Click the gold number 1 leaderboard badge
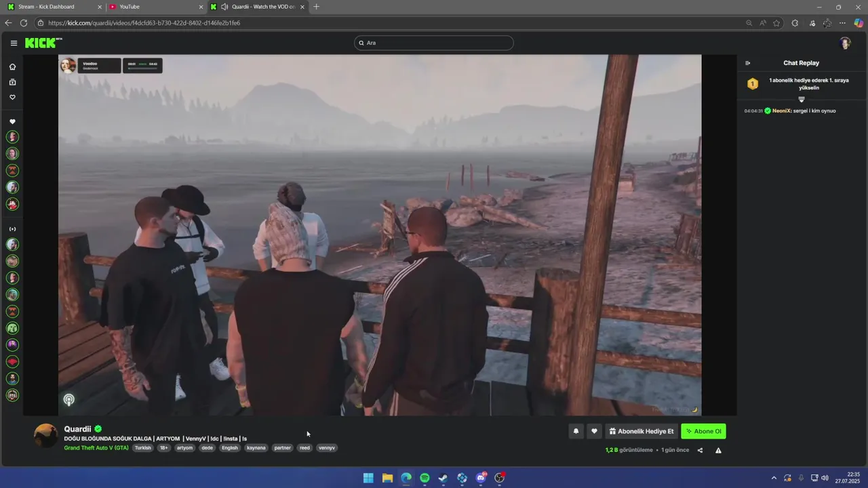 coord(752,84)
